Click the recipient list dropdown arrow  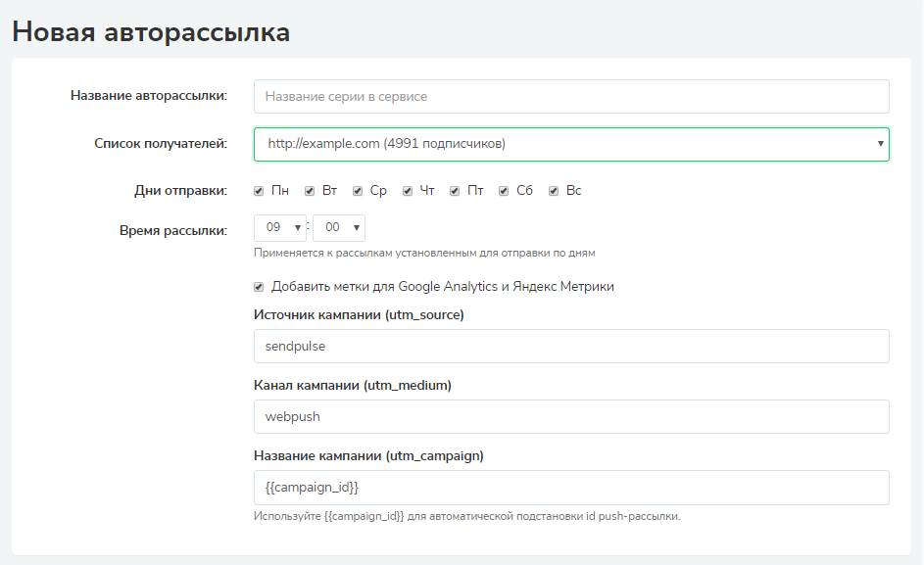point(880,144)
